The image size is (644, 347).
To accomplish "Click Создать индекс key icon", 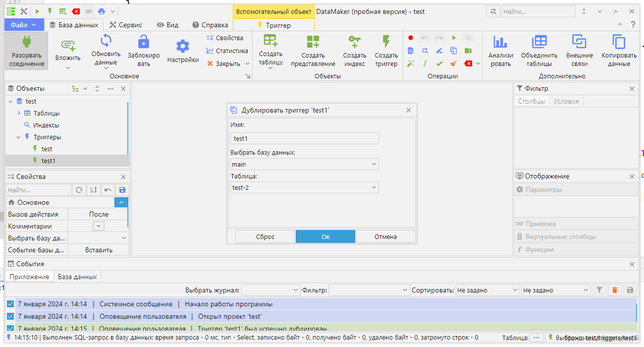I will click(x=355, y=42).
